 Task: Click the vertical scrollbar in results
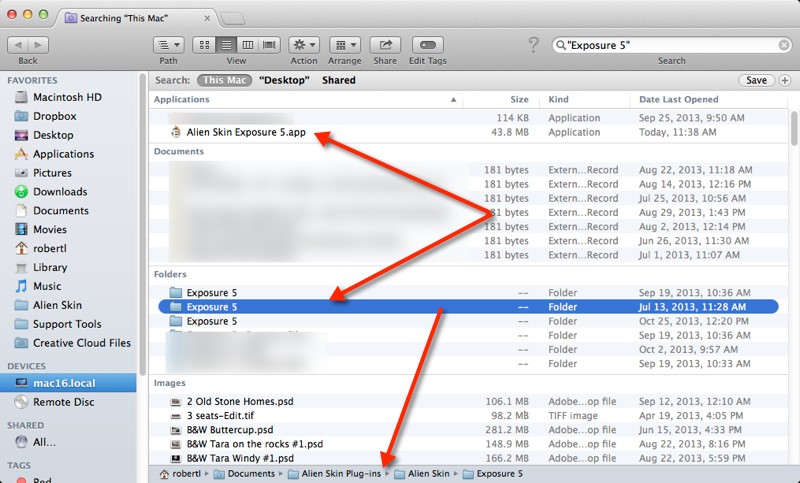[x=794, y=130]
